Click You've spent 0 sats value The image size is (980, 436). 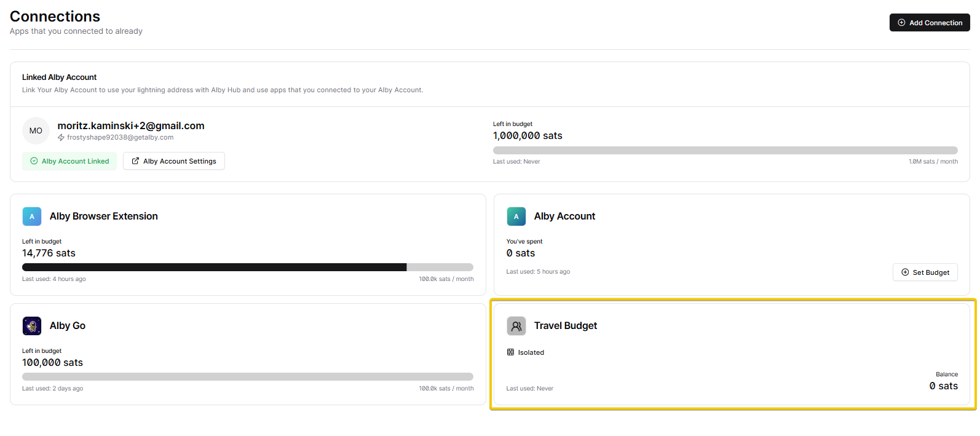(x=520, y=253)
